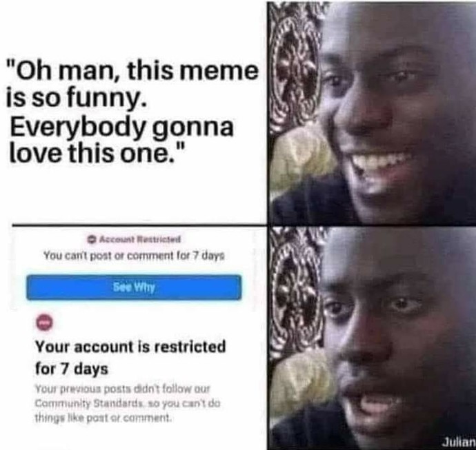Click the dark icon beside Account Restricted
The height and width of the screenshot is (450, 476).
tap(91, 240)
